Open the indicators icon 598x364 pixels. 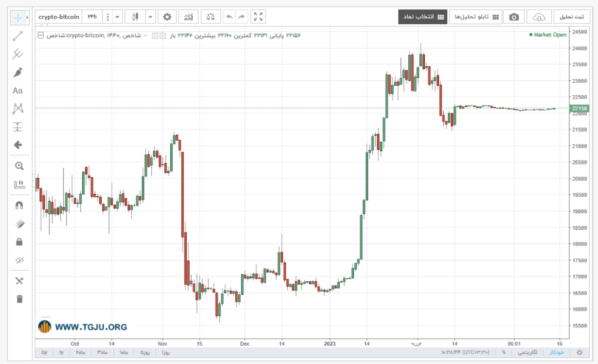(x=189, y=17)
